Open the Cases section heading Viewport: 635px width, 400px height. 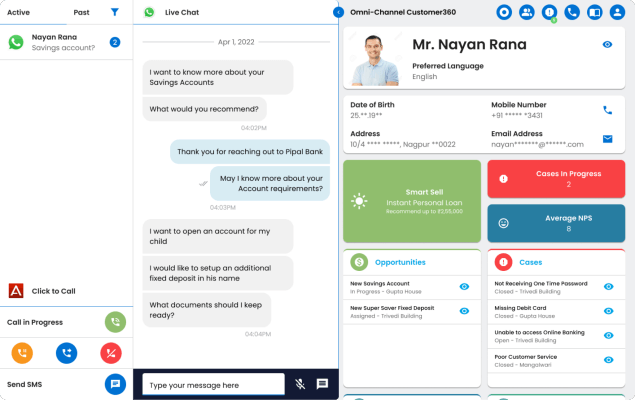point(531,262)
